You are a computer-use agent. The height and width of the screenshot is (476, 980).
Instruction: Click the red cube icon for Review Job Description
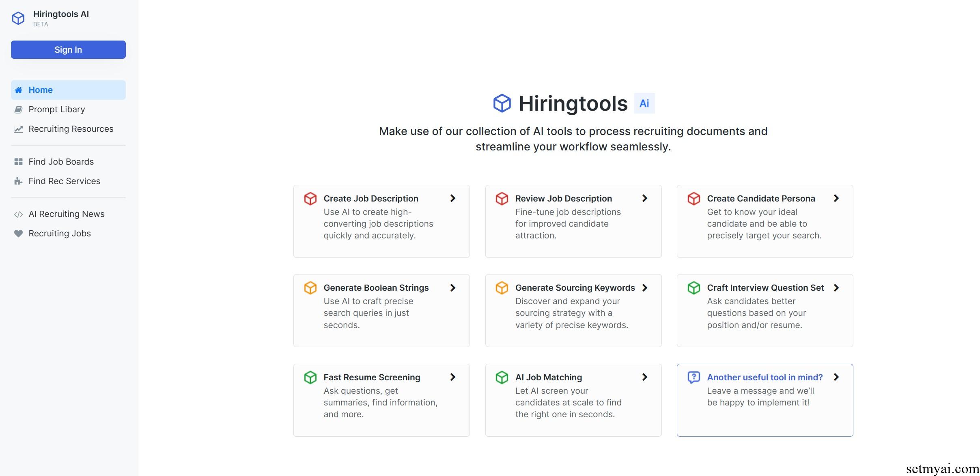click(x=502, y=199)
